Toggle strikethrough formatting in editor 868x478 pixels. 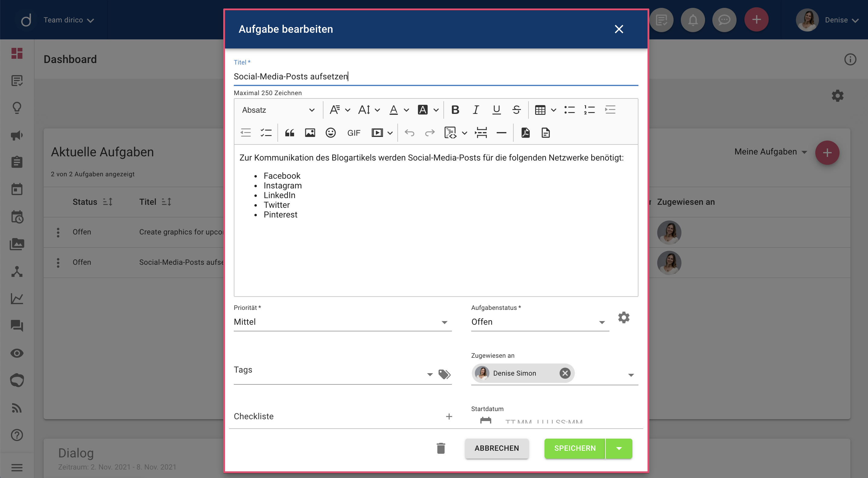516,110
